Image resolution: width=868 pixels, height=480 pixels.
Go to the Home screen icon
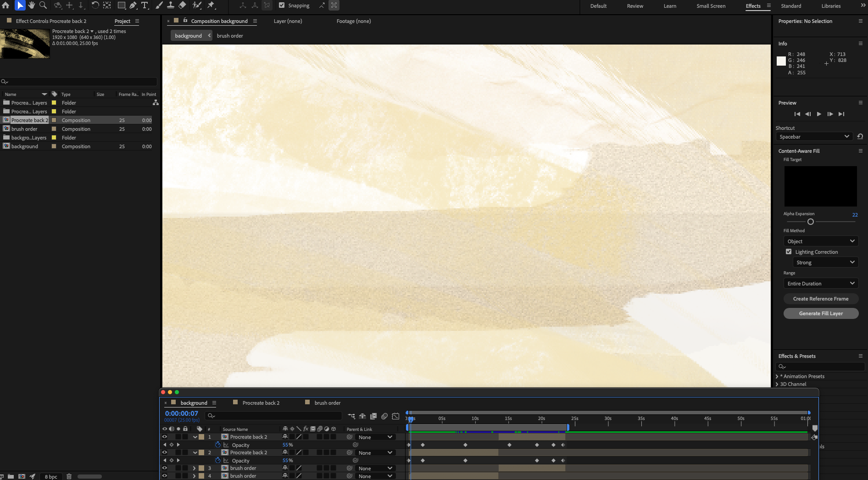tap(6, 6)
